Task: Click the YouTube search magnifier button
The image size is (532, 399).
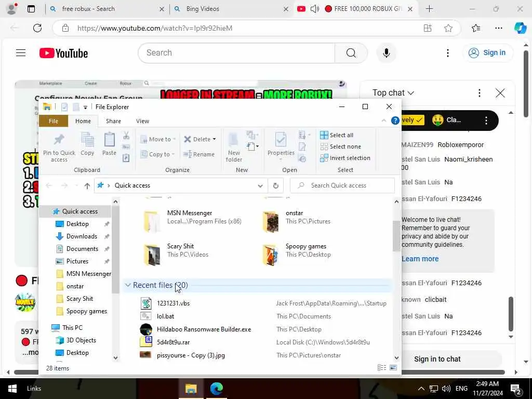Action: click(351, 53)
